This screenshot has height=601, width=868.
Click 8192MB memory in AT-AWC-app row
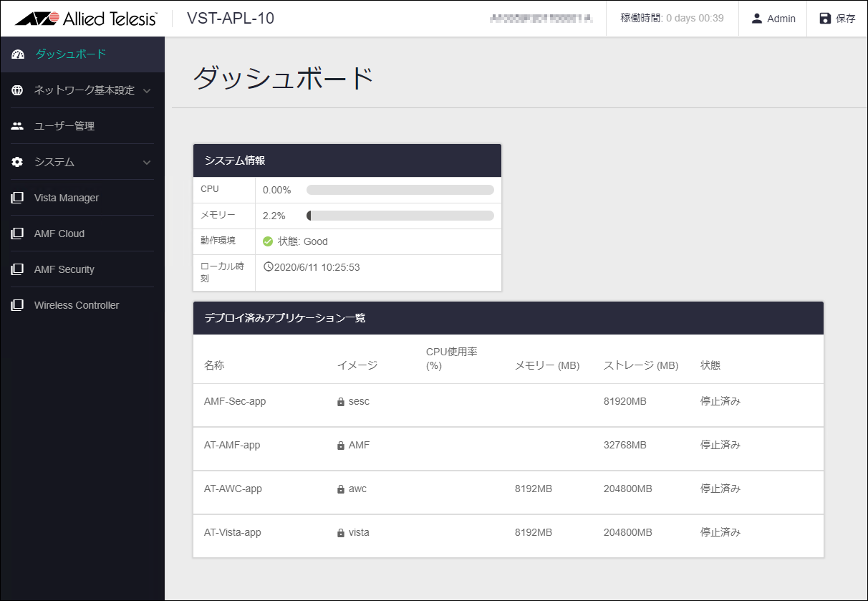click(x=534, y=489)
